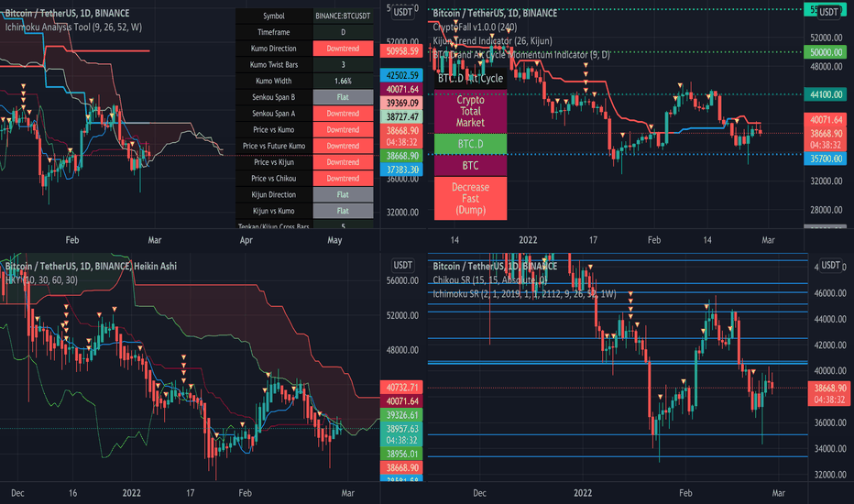This screenshot has height=504, width=854.
Task: Click Flat cell in Kijun Direction row
Action: [x=343, y=194]
